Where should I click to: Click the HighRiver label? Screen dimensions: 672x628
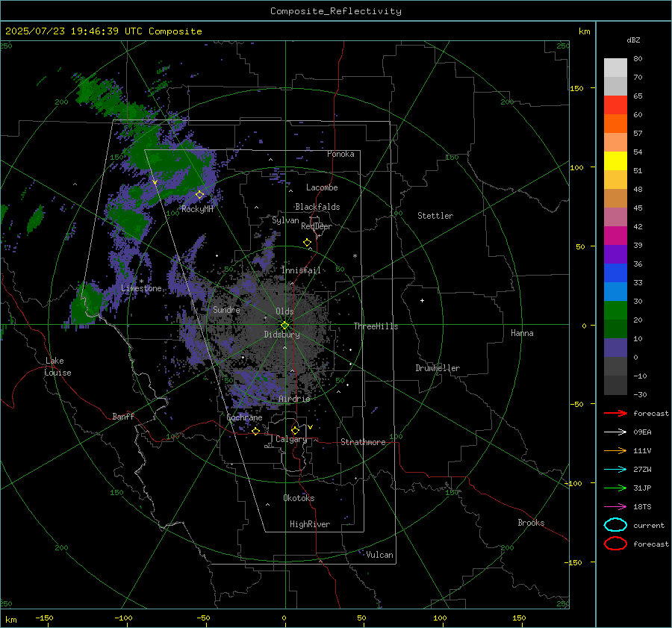310,524
